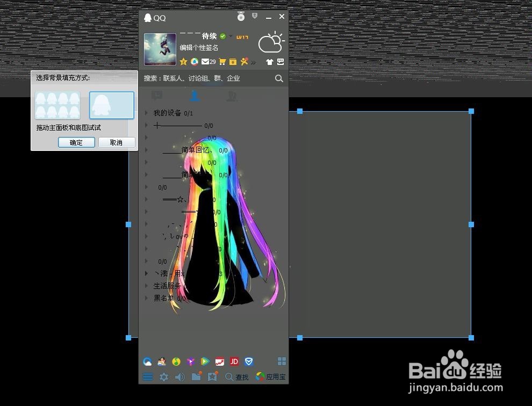Expand the 生活服务 group
Image resolution: width=532 pixels, height=406 pixels.
147,286
